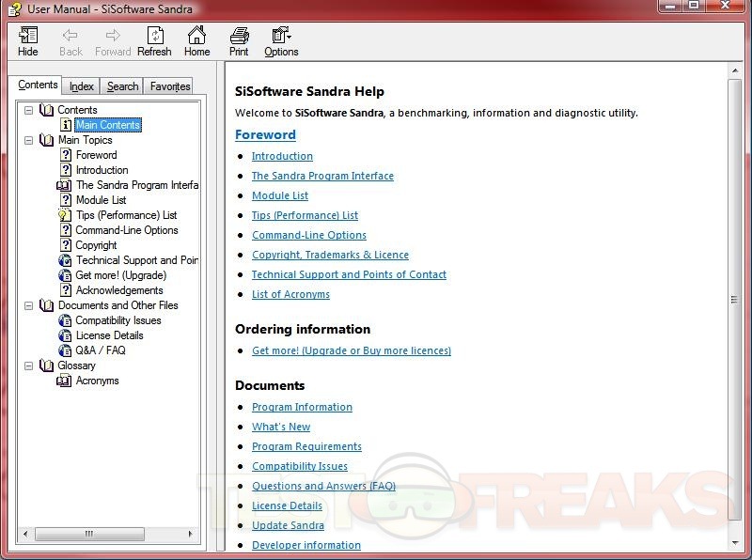
Task: Collapse the Contents tree node
Action: [x=29, y=110]
